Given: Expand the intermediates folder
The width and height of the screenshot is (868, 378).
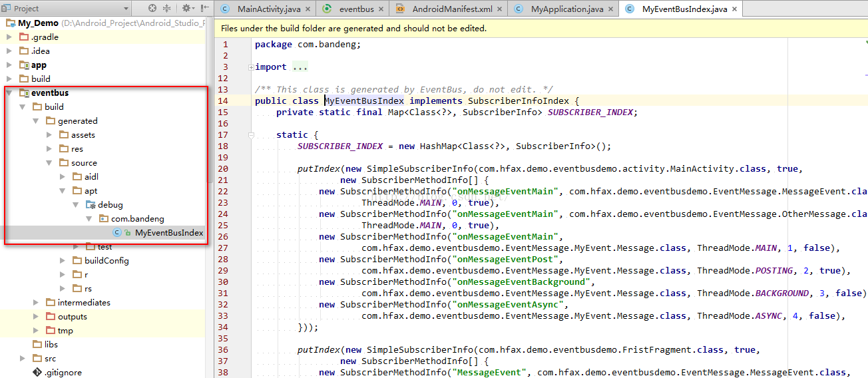Looking at the screenshot, I should click(x=35, y=303).
